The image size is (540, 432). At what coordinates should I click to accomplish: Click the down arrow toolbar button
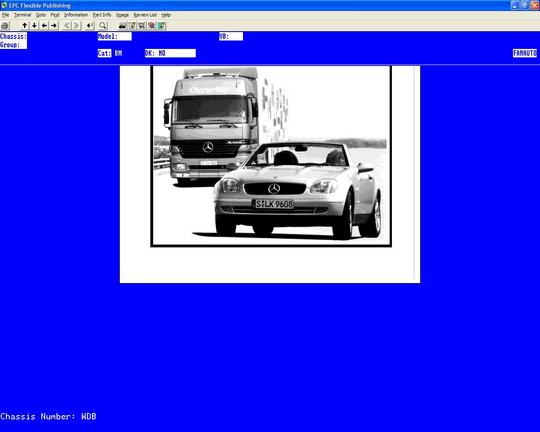[x=34, y=25]
